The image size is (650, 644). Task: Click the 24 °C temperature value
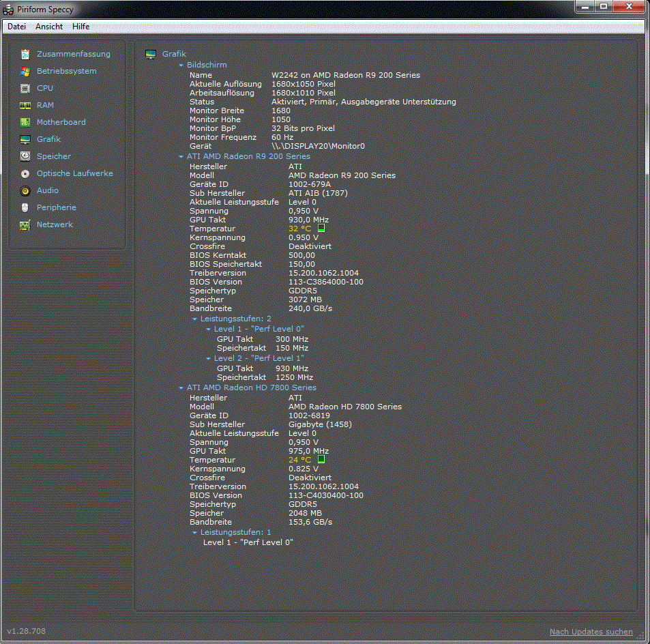pos(299,460)
